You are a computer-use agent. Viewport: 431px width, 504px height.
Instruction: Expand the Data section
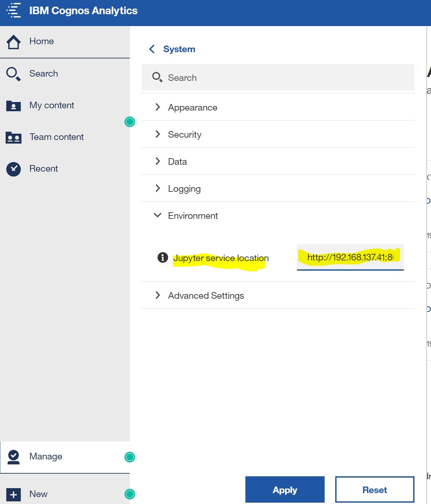pyautogui.click(x=158, y=161)
